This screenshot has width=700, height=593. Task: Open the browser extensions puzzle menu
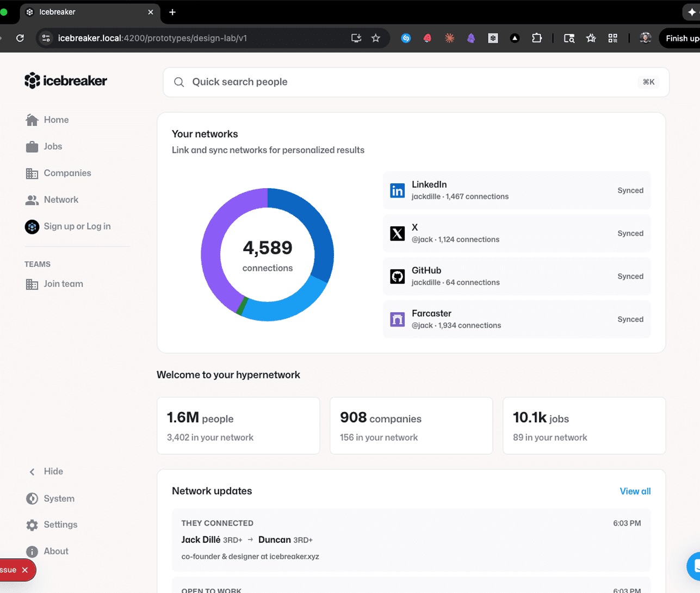coord(537,38)
